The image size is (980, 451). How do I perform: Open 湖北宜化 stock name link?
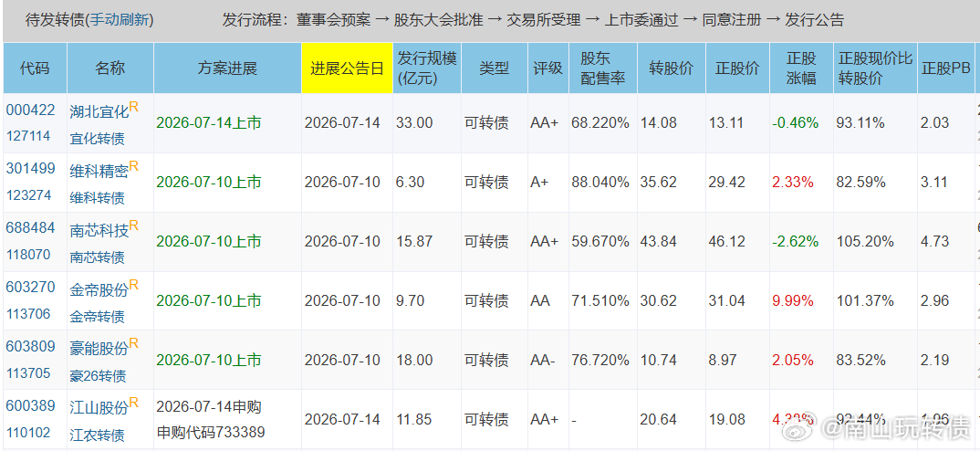[x=99, y=111]
